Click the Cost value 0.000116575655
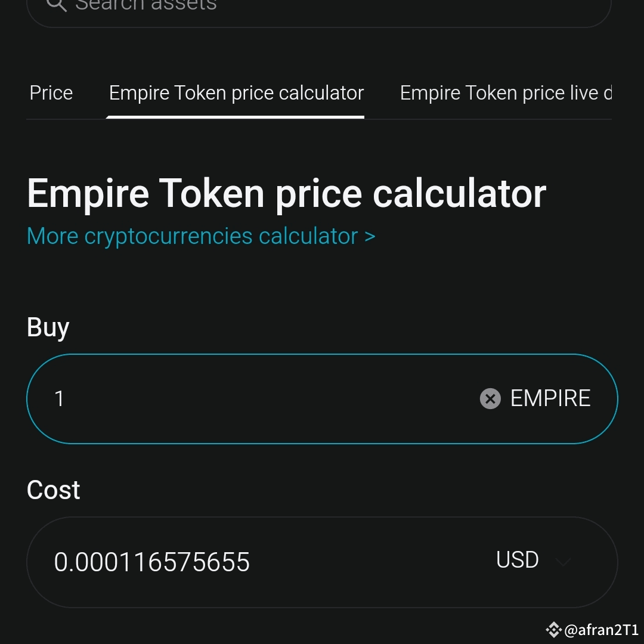 (151, 561)
